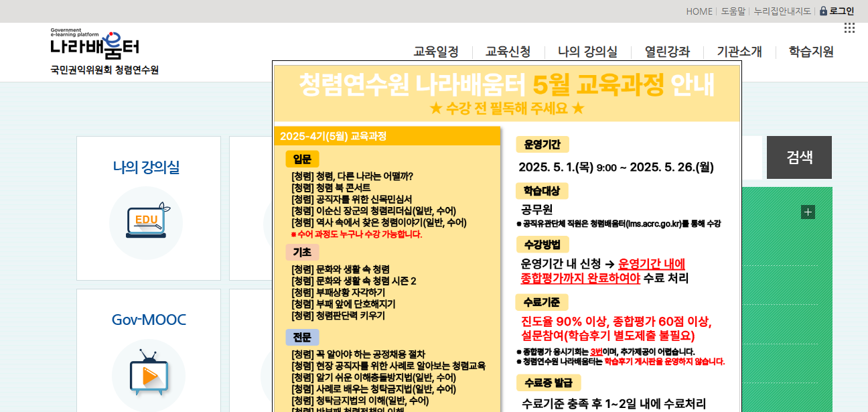Open the 학습지원 menu
The height and width of the screenshot is (412, 868).
click(812, 51)
